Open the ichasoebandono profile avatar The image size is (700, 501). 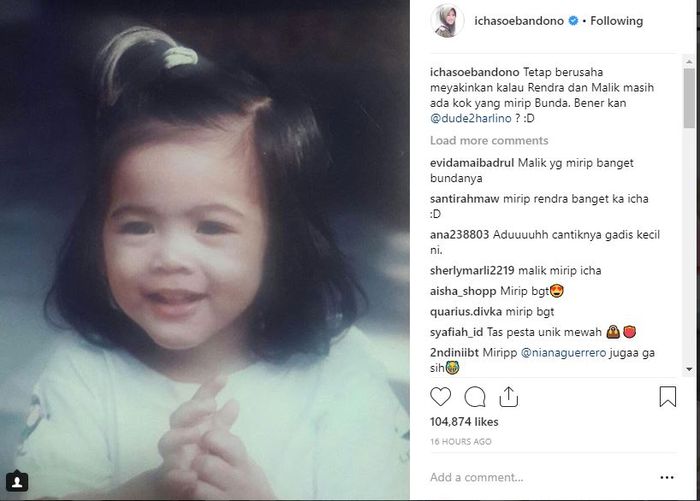coord(447,21)
